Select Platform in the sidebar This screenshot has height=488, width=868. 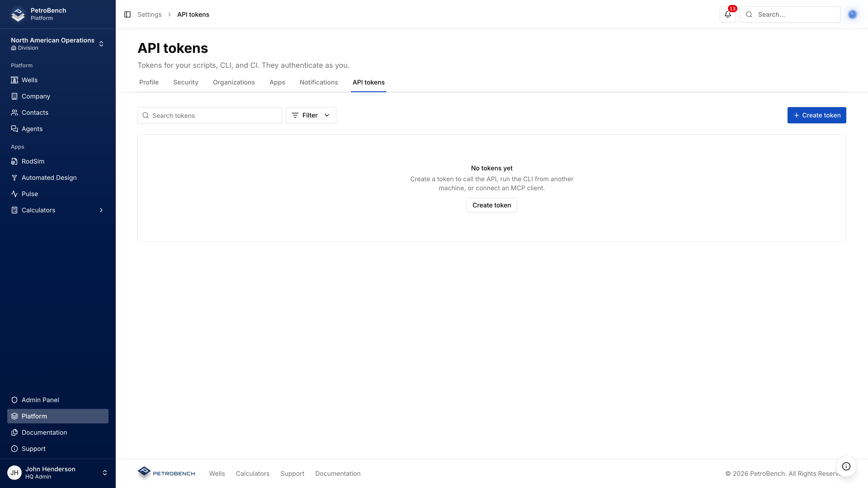[x=58, y=416]
